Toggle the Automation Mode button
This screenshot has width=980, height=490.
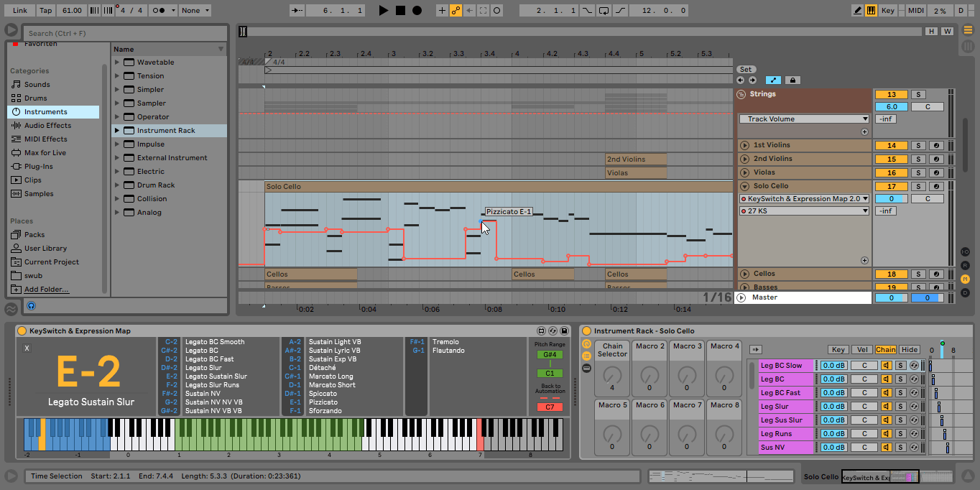click(773, 80)
